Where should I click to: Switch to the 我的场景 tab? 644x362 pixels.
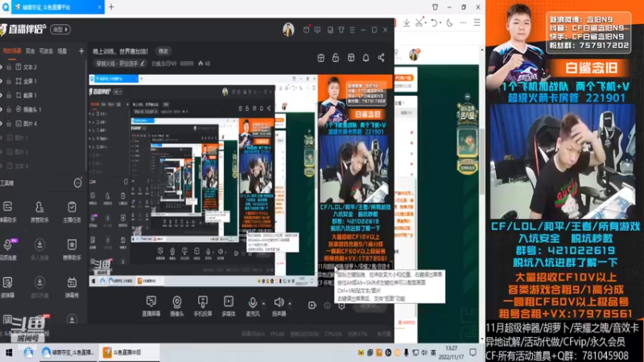[x=12, y=51]
